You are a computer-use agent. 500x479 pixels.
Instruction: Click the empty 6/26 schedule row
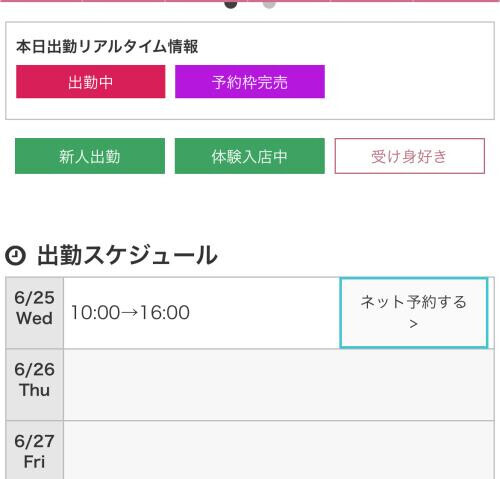279,385
